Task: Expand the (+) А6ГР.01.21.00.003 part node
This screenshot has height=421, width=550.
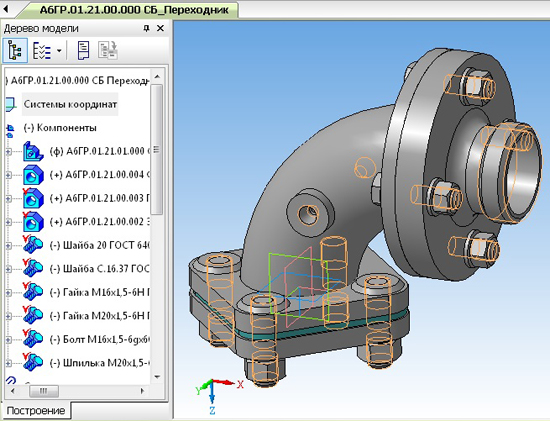Action: click(8, 199)
